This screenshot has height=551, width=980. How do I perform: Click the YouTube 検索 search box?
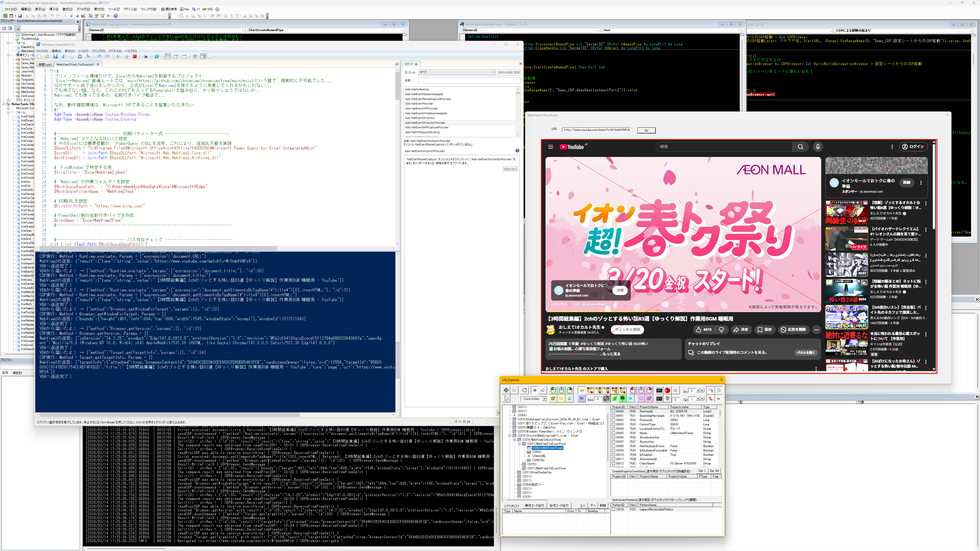(724, 147)
